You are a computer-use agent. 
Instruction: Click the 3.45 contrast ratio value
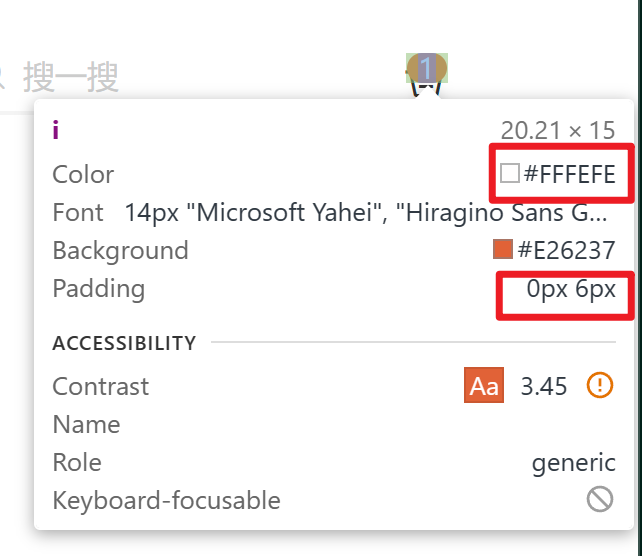(544, 387)
